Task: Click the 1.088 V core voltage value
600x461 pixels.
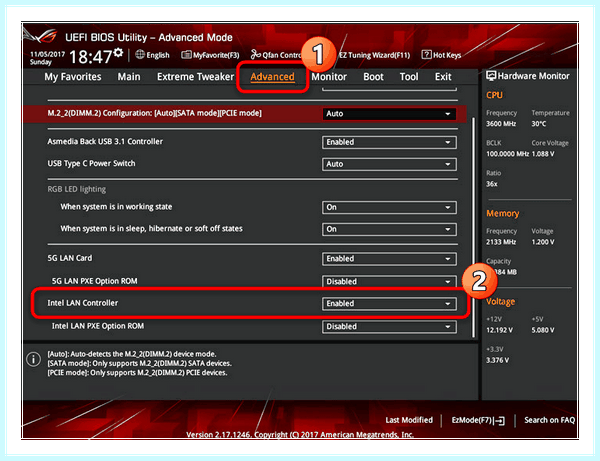Action: [x=543, y=154]
